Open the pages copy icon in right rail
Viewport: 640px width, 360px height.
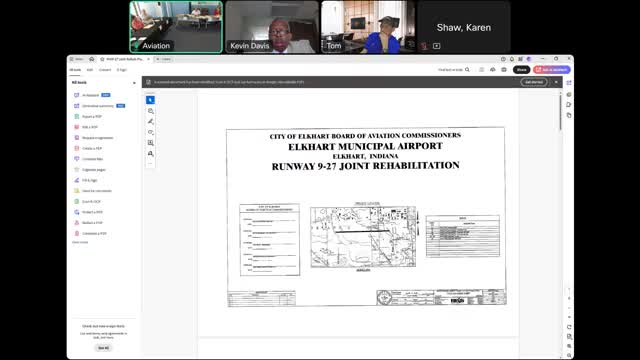[x=569, y=116]
